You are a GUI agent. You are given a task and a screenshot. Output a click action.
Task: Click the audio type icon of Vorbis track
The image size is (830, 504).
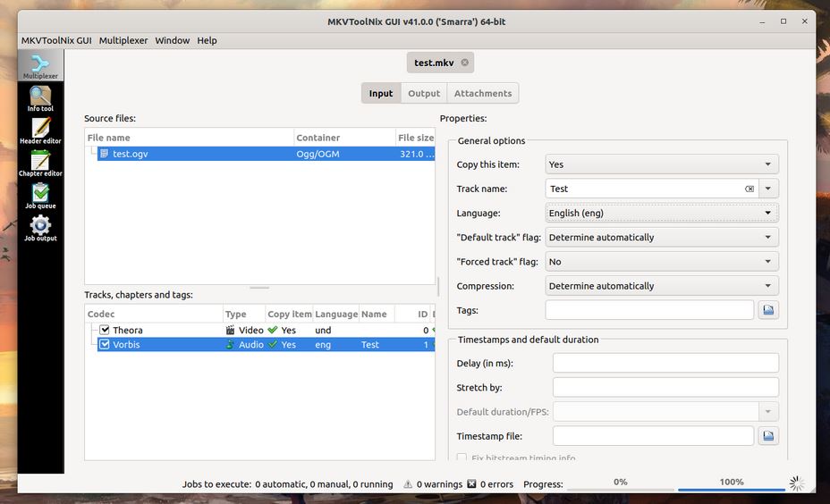(230, 344)
